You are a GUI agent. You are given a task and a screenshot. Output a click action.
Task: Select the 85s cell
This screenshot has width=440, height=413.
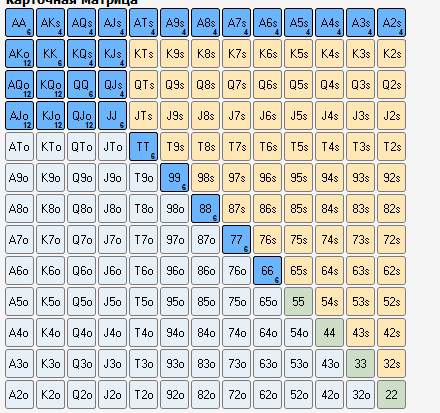click(x=298, y=209)
